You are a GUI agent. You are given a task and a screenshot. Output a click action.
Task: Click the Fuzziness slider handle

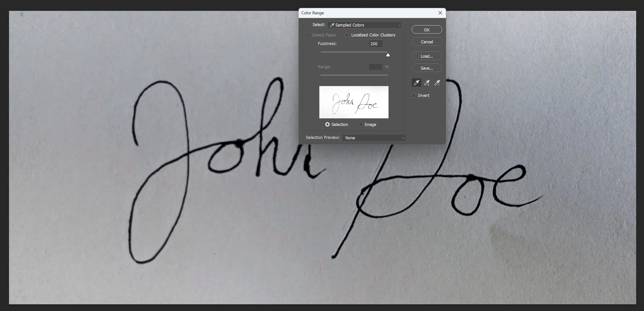(388, 55)
